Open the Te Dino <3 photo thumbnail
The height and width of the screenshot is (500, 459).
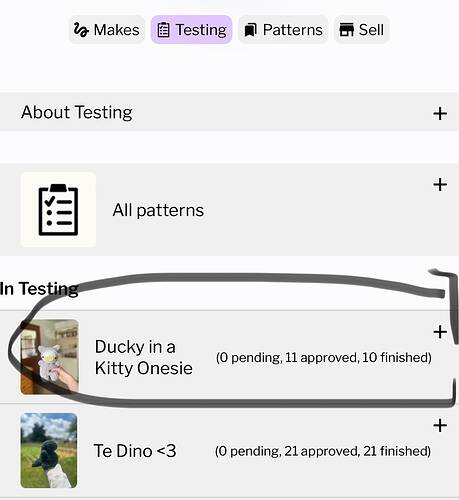[49, 450]
